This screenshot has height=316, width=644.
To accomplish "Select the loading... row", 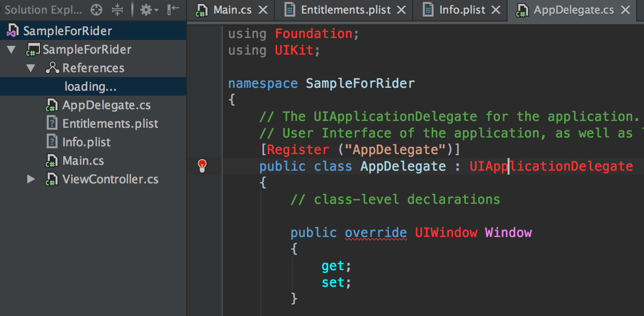I will click(x=93, y=87).
